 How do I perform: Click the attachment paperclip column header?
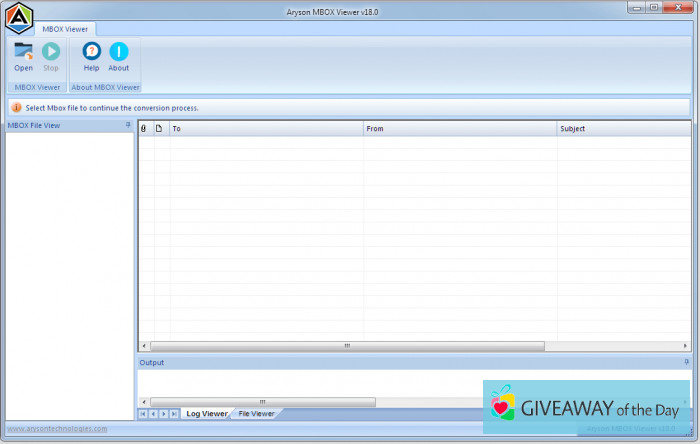[x=144, y=129]
